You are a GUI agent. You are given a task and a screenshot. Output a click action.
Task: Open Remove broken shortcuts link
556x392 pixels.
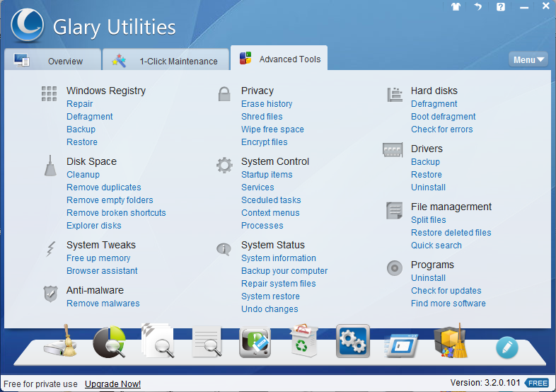[116, 213]
